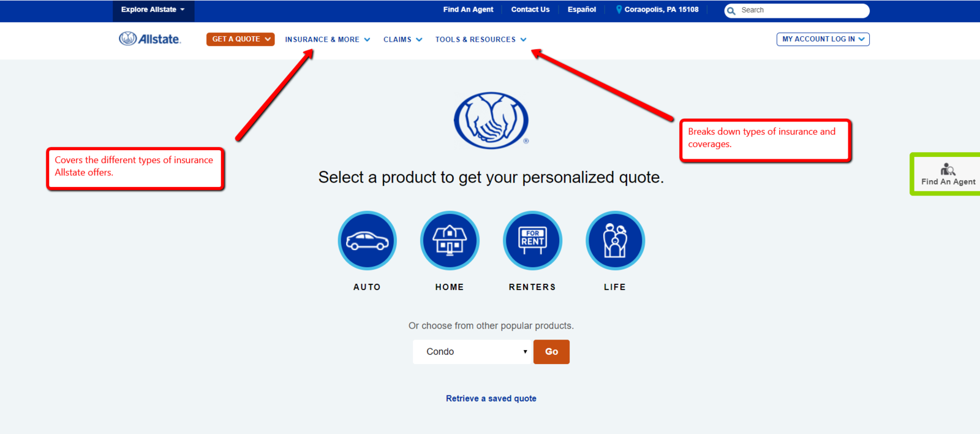This screenshot has width=980, height=434.
Task: Switch to Español
Action: tap(582, 10)
